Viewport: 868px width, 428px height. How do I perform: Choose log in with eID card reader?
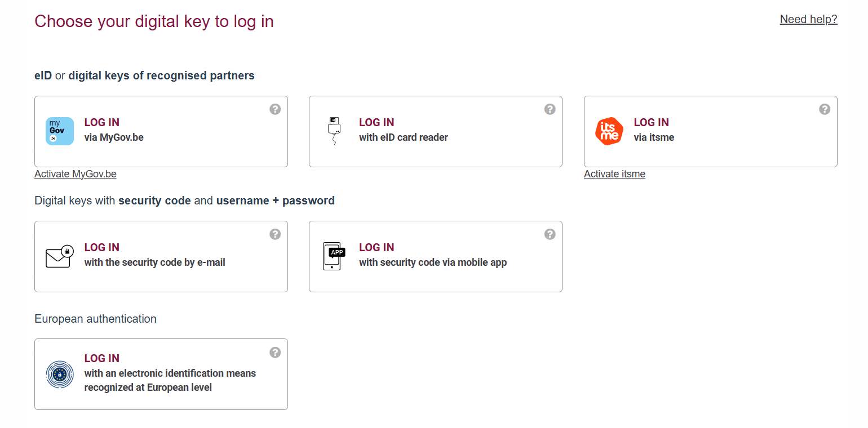pos(403,130)
